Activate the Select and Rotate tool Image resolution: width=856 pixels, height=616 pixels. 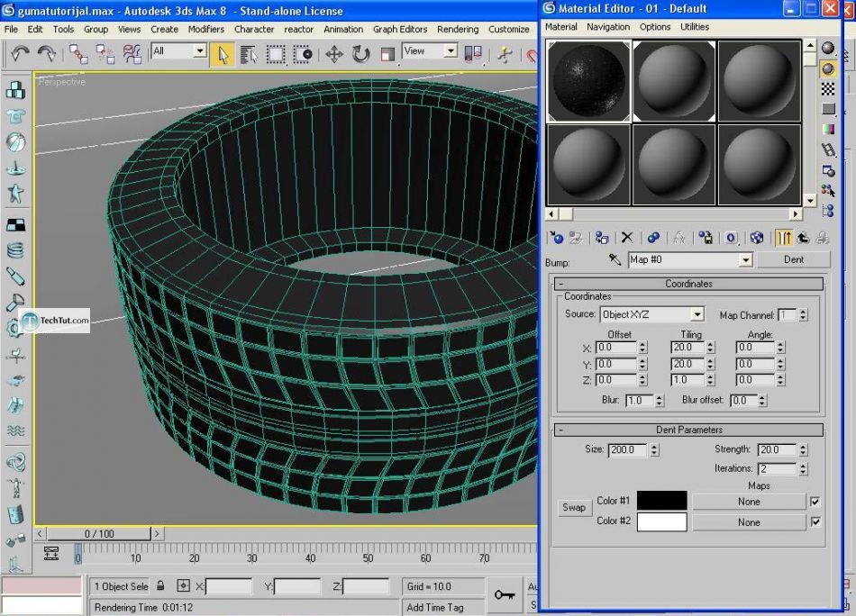pos(360,55)
